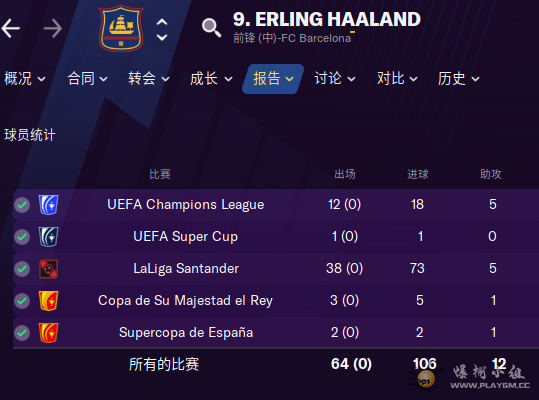
Task: Select the highlighted 报告 tab
Action: click(x=273, y=79)
